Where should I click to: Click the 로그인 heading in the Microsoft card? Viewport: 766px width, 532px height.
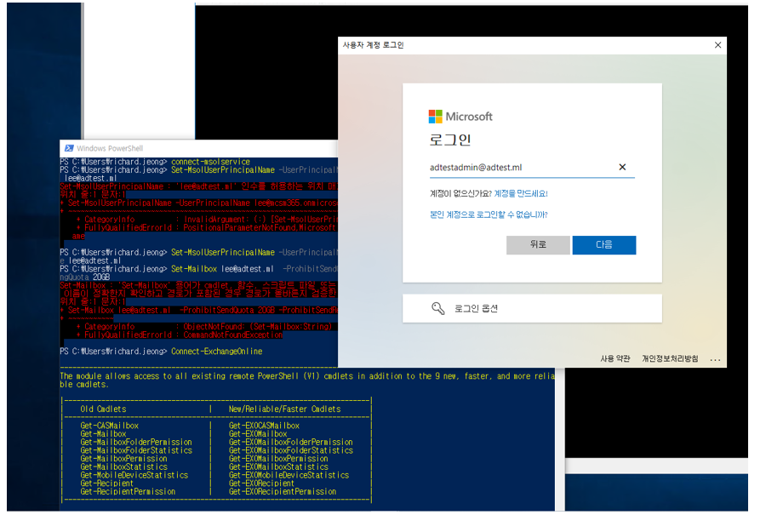pyautogui.click(x=450, y=140)
